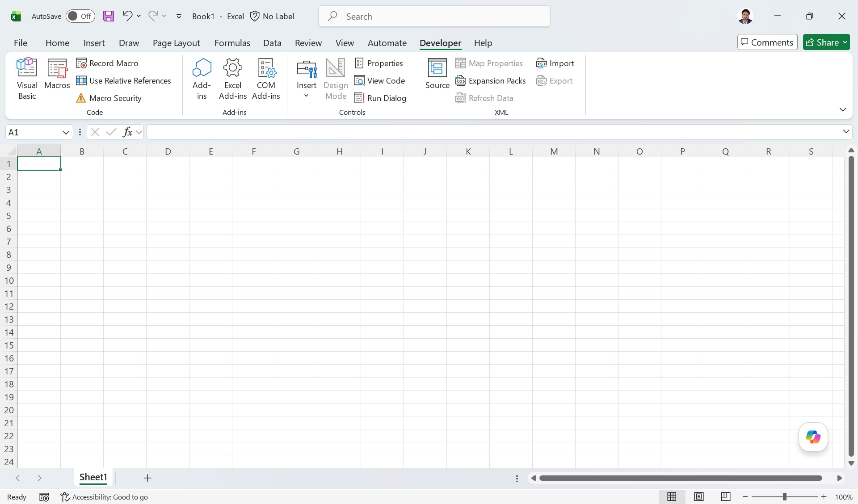858x504 pixels.
Task: Click the vertical scrollbar thumb
Action: [851, 306]
